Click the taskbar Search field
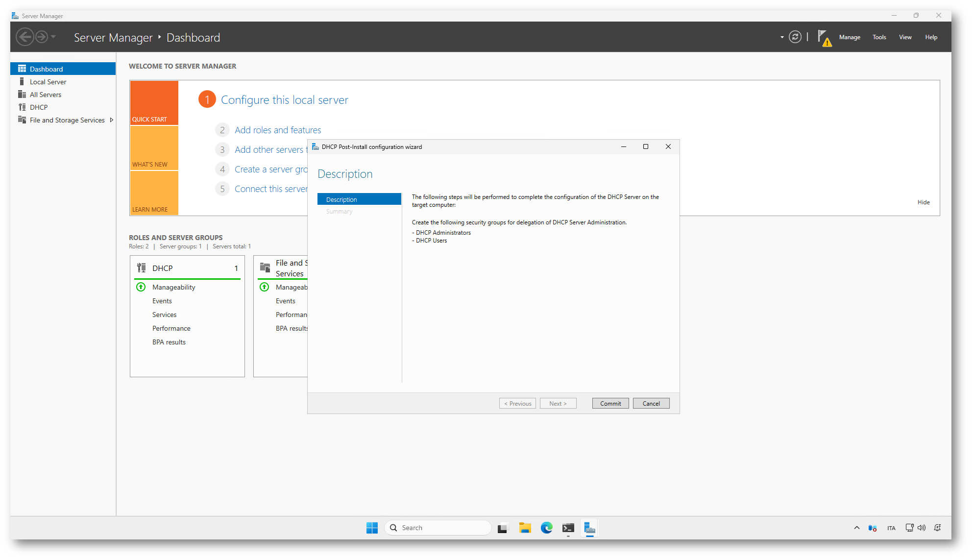Viewport: 972px width, 560px height. pos(438,528)
